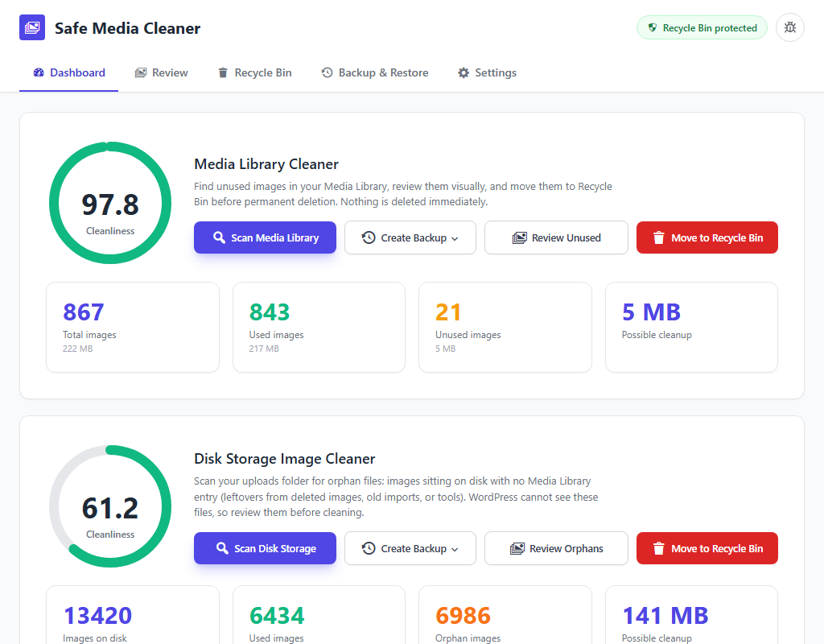Click the 217 MB value under Used images
Image resolution: width=824 pixels, height=644 pixels.
[x=264, y=349]
